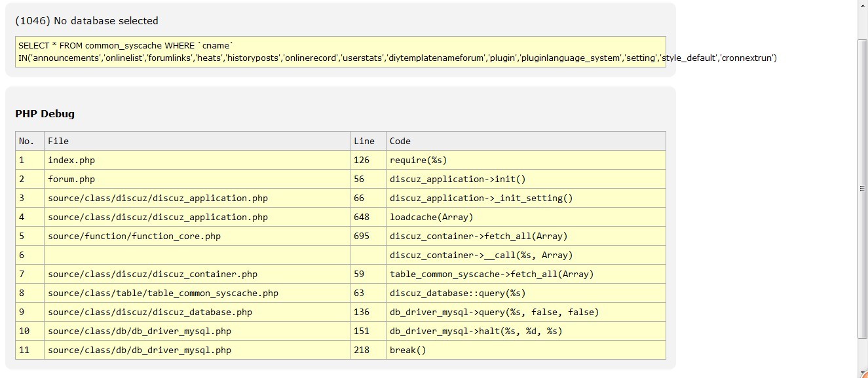Screen dimensions: 868x378
Task: Click the 'table_common_syscache->fetch_all(Array)' code cell
Action: tap(526, 274)
